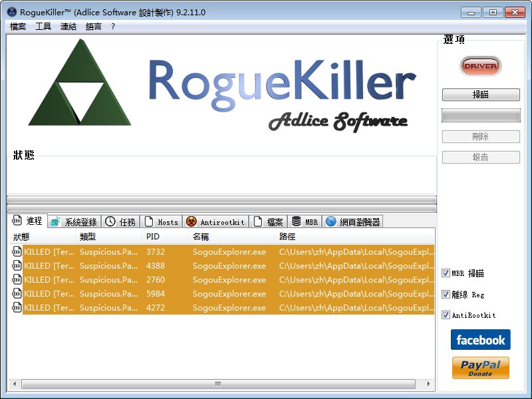Click the horizontal scrollbar left arrow
532x399 pixels.
(x=14, y=384)
